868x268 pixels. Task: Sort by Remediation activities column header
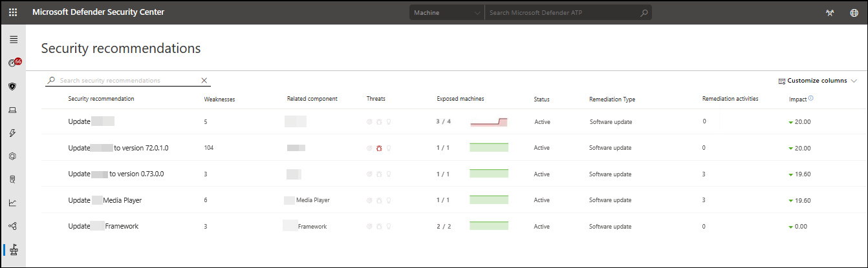click(x=730, y=99)
